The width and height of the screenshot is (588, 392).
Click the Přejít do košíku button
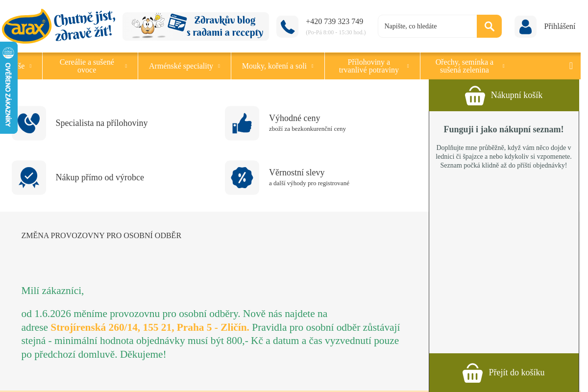point(504,373)
